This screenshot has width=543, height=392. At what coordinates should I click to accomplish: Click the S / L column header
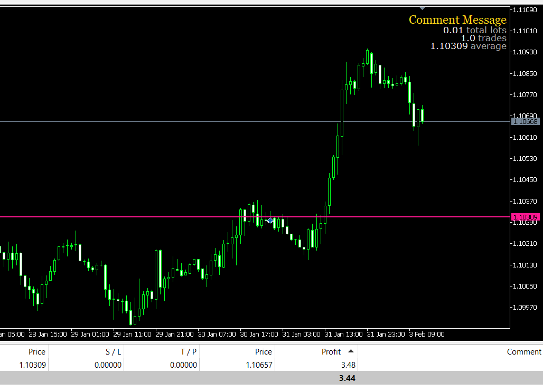pyautogui.click(x=113, y=352)
